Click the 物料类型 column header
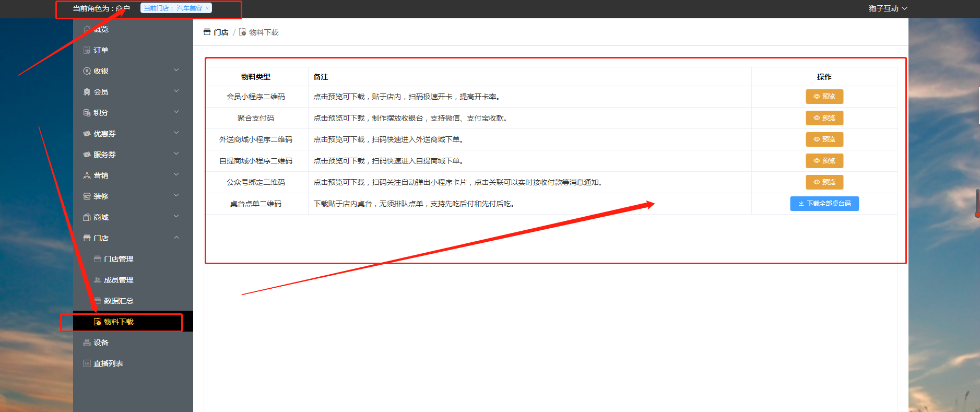 (256, 77)
